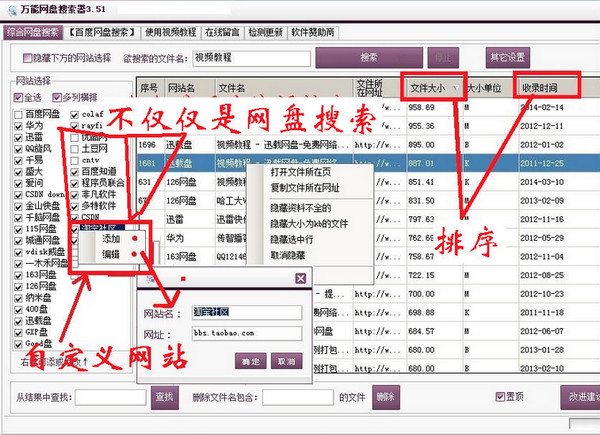
Task: Select 编辑 in site popup menu
Action: (111, 254)
